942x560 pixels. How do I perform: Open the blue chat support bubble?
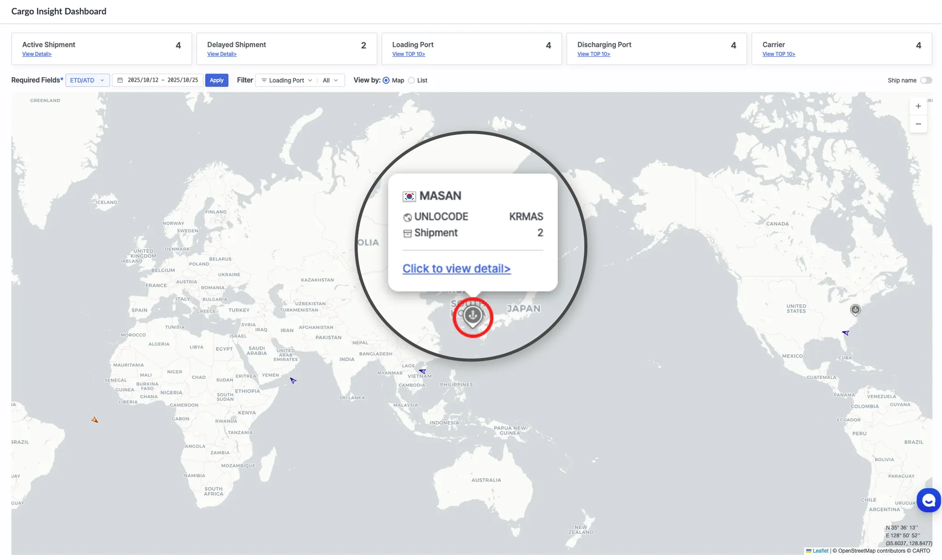929,500
